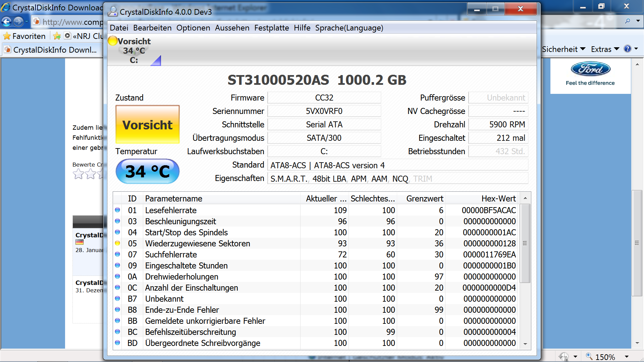The width and height of the screenshot is (644, 362).
Task: Click the IE page scroll-down arrow
Action: coord(637,343)
